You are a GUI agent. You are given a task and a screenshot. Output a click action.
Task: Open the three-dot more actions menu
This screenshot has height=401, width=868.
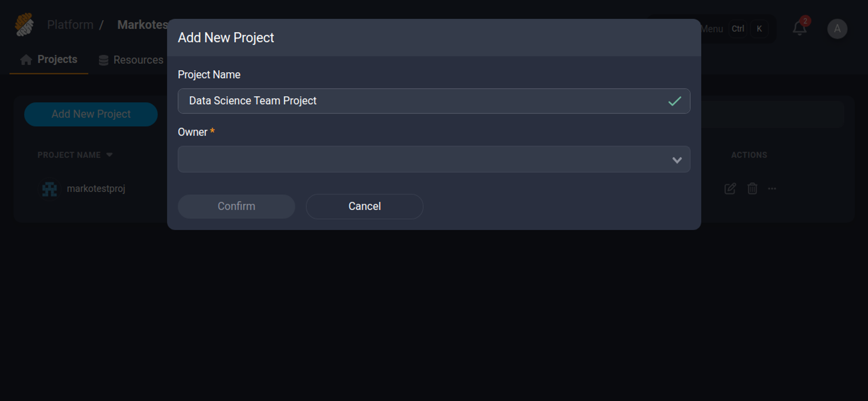[x=772, y=188]
